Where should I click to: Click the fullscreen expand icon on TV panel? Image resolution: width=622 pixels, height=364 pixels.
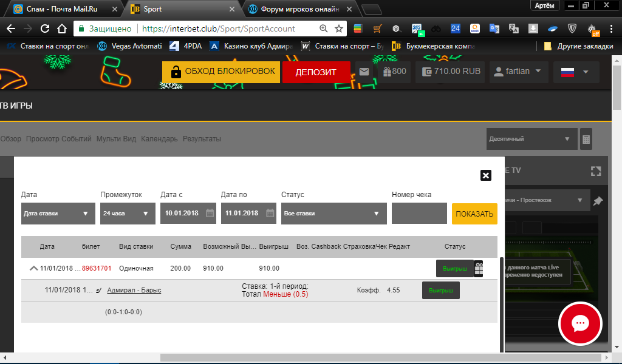coord(596,171)
